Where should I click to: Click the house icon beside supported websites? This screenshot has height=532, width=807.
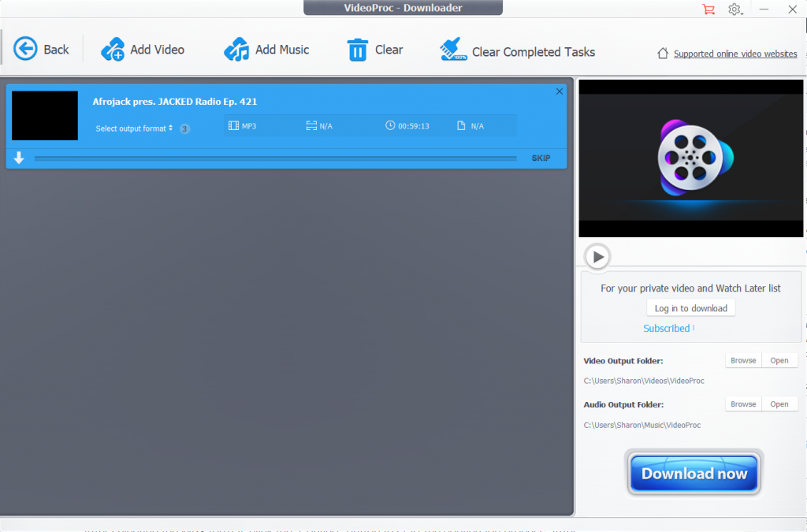coord(662,53)
